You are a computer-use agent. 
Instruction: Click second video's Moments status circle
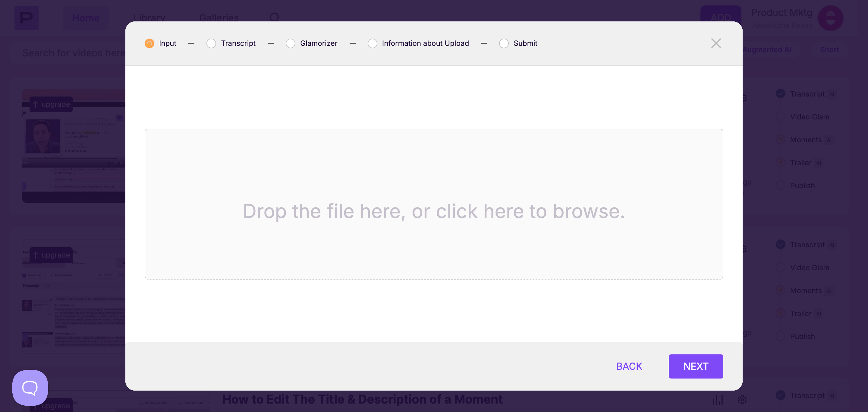point(780,290)
